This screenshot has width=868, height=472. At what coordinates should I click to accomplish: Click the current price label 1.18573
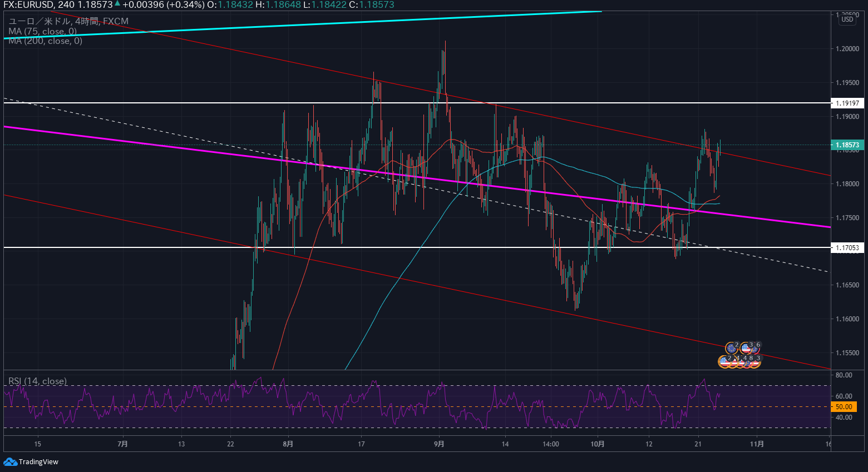coord(847,145)
